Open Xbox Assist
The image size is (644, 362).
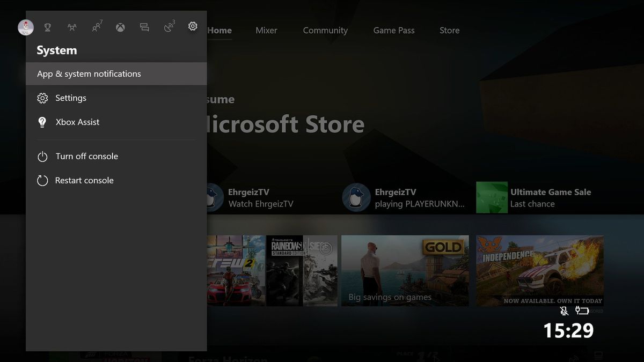pos(76,122)
